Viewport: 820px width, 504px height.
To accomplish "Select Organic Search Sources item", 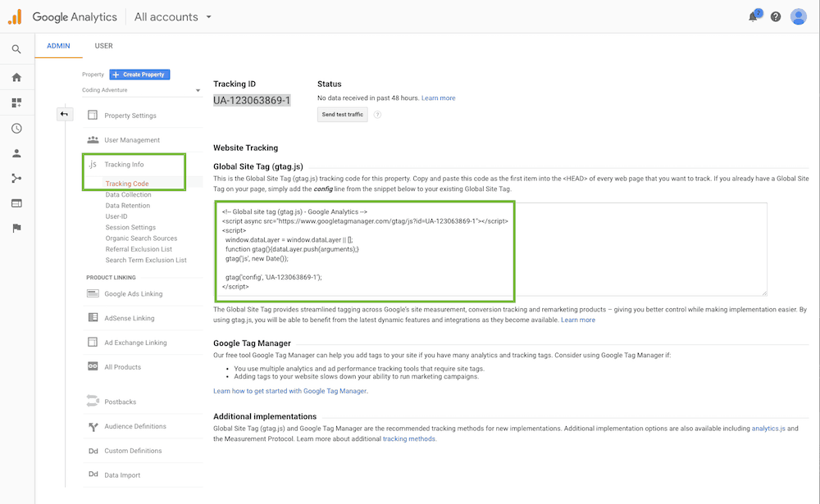I will pos(141,238).
